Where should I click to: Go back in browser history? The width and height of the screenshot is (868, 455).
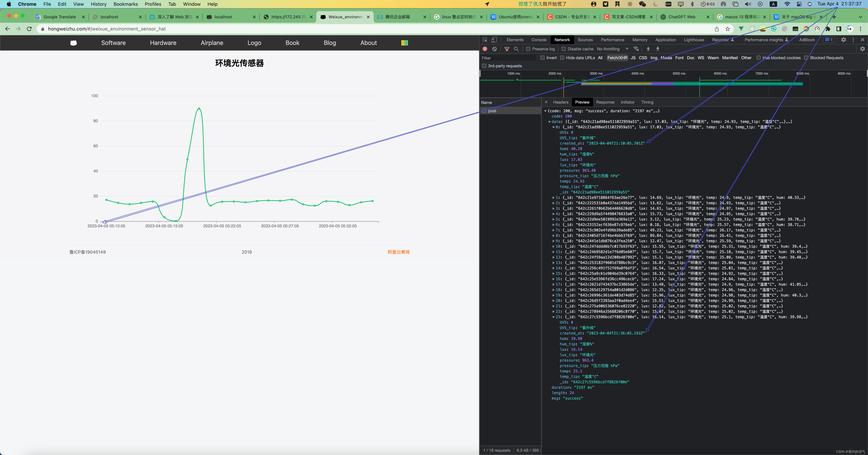tap(7, 29)
